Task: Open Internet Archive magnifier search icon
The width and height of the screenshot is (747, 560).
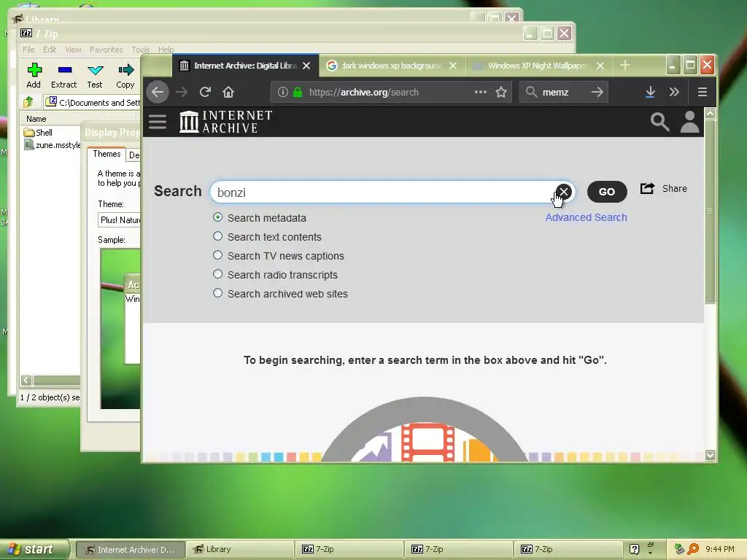Action: 659,122
